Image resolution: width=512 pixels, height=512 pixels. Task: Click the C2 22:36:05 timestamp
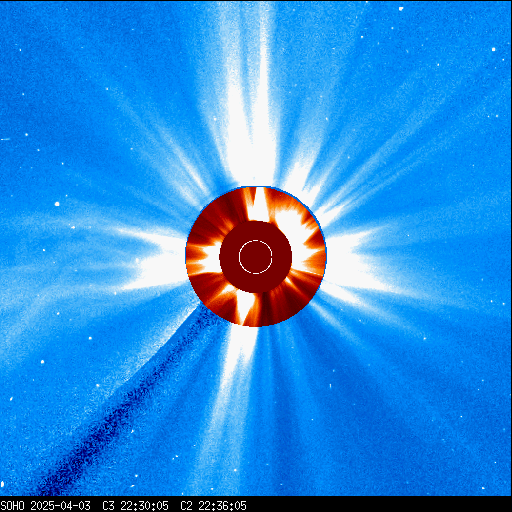coord(213,506)
